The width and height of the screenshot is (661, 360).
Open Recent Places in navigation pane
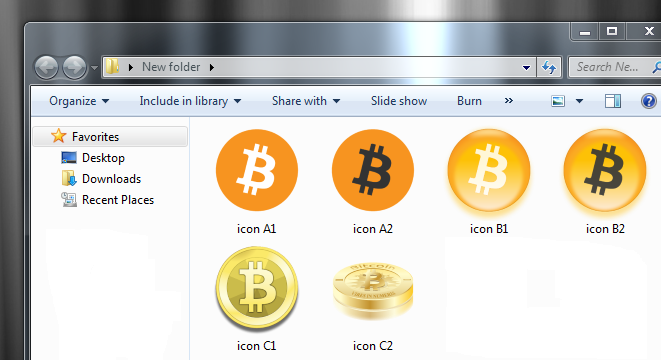pyautogui.click(x=118, y=200)
